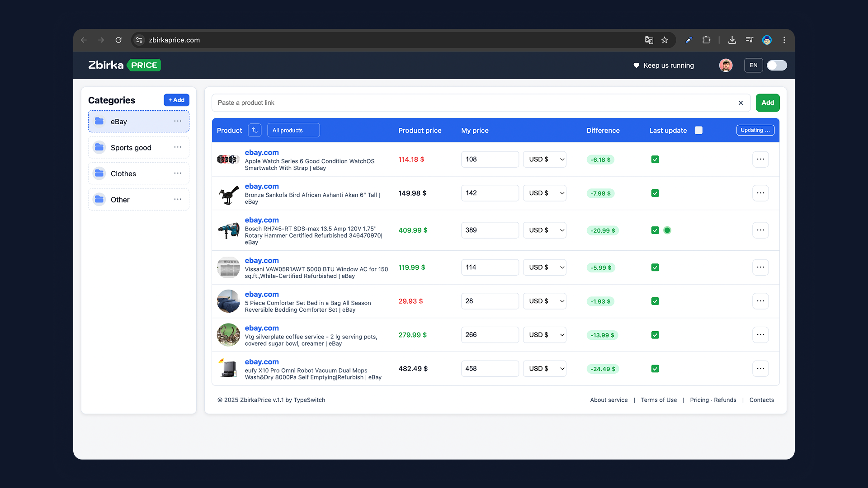
Task: Click the eyedropper extension icon
Action: click(x=689, y=40)
